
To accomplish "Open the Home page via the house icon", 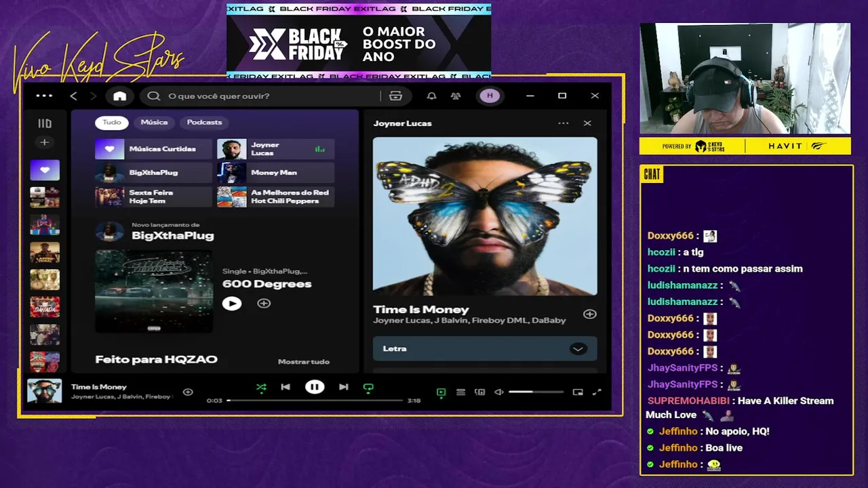I will [120, 96].
